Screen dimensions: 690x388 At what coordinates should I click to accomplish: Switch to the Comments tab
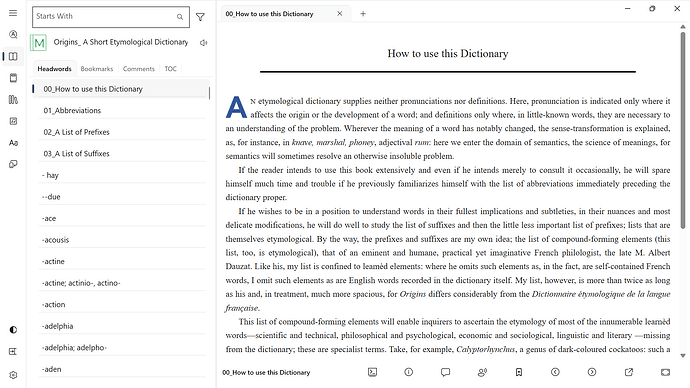pyautogui.click(x=139, y=69)
